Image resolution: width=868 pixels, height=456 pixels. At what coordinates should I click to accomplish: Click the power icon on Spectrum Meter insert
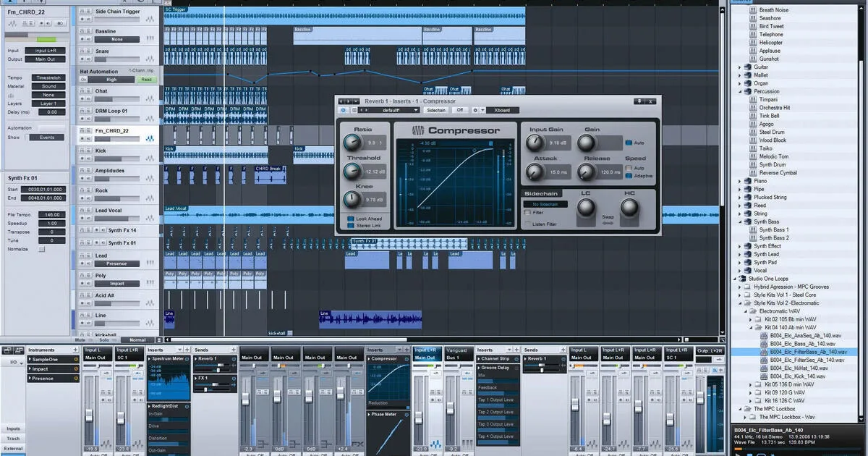(x=188, y=358)
